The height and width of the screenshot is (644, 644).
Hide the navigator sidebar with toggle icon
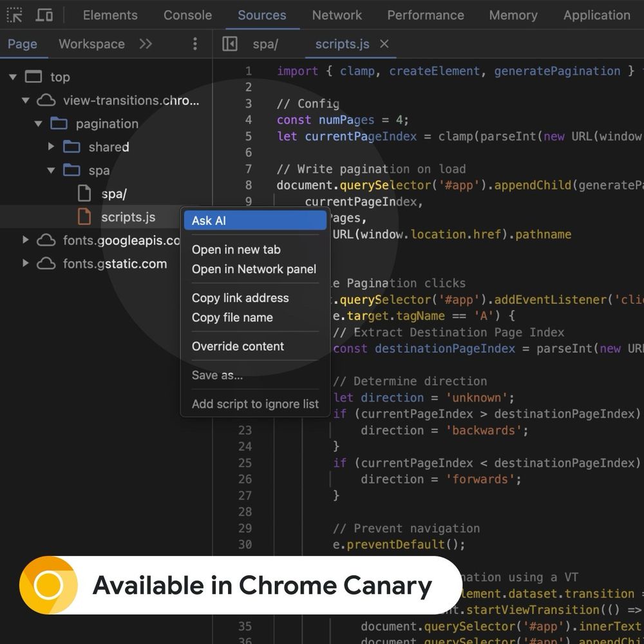tap(230, 44)
